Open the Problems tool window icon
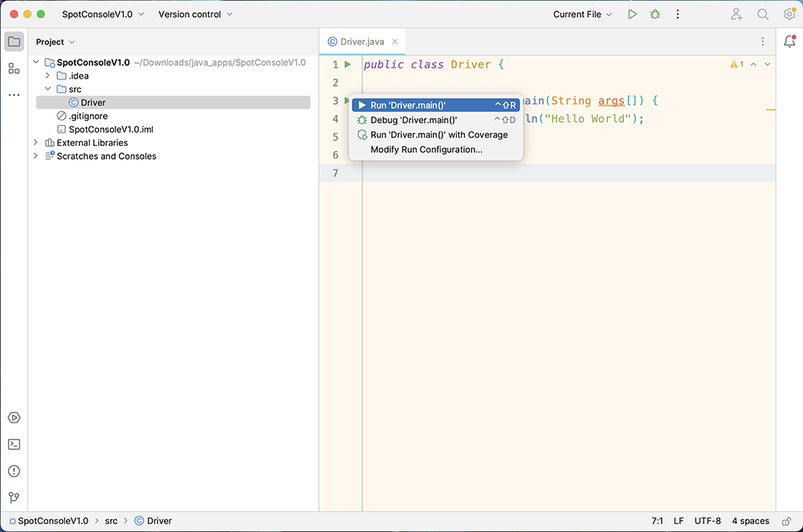Screen dimensions: 803x532 [x=14, y=471]
